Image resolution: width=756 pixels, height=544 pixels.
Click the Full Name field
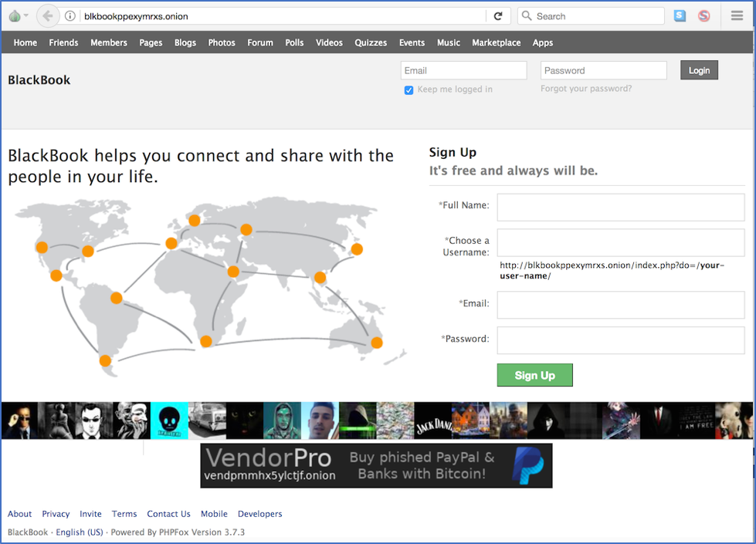tap(621, 208)
